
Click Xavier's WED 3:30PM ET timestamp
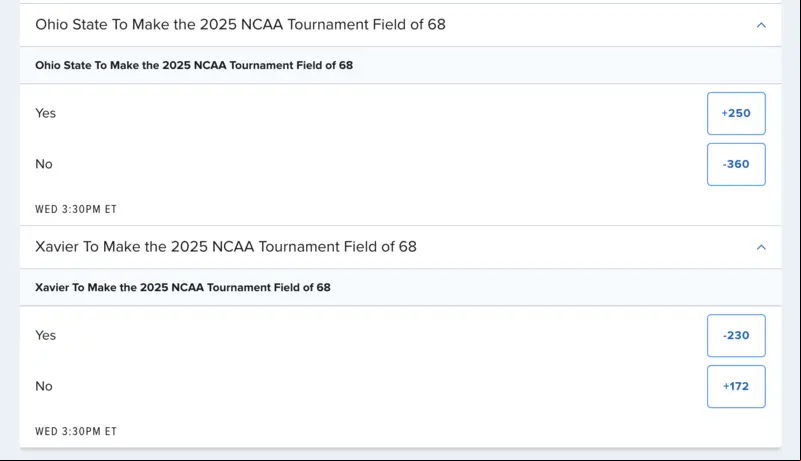(76, 432)
